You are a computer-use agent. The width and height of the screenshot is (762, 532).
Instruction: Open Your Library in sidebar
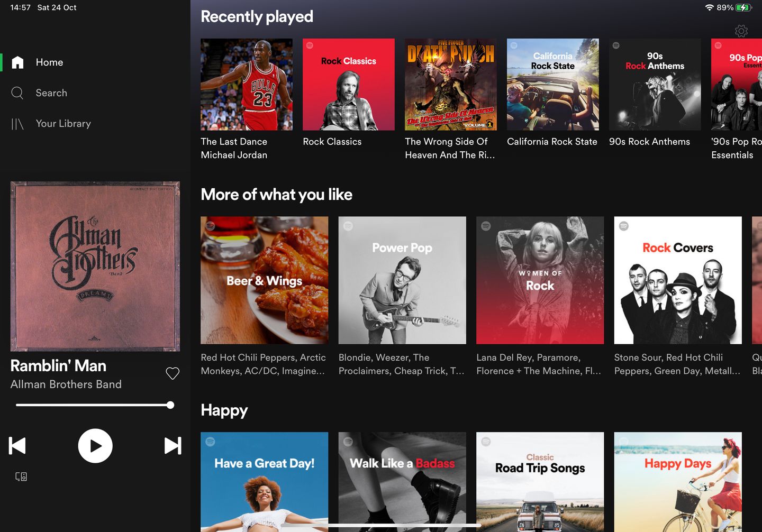(63, 124)
